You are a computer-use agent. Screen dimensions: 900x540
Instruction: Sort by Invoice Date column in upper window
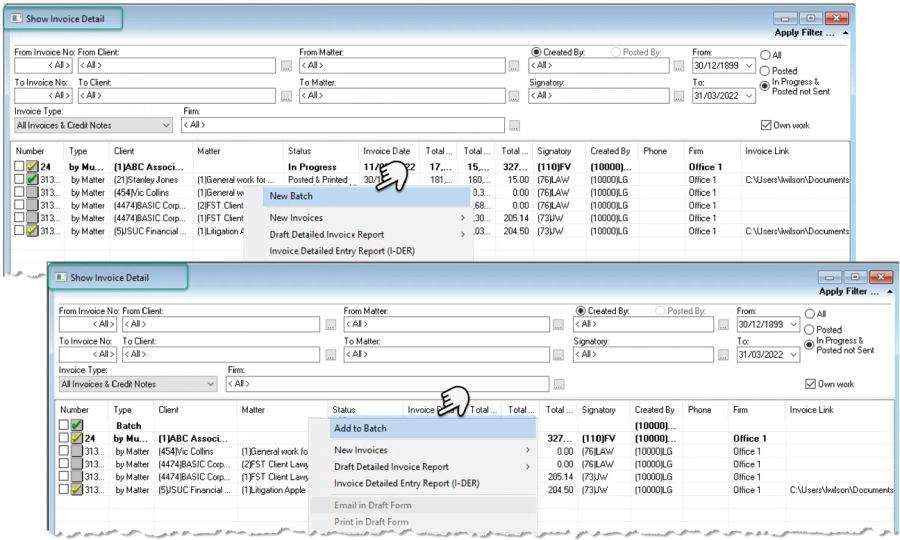click(389, 151)
